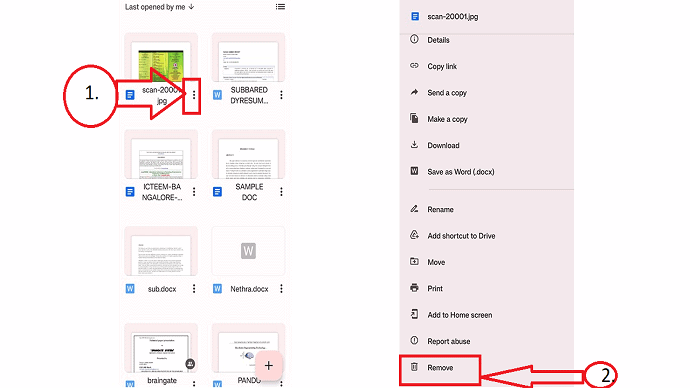Open more options for sub.docx

[x=194, y=289]
